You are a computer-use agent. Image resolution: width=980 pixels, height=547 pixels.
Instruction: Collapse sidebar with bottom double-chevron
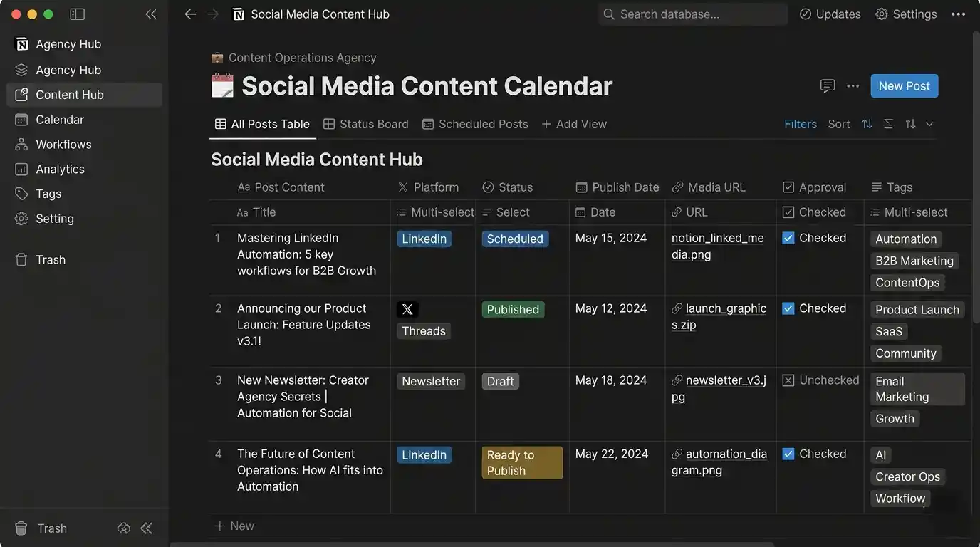147,528
